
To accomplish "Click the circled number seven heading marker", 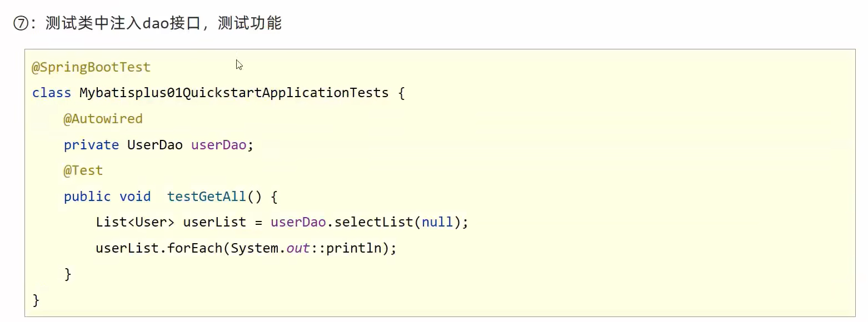I will pos(21,24).
